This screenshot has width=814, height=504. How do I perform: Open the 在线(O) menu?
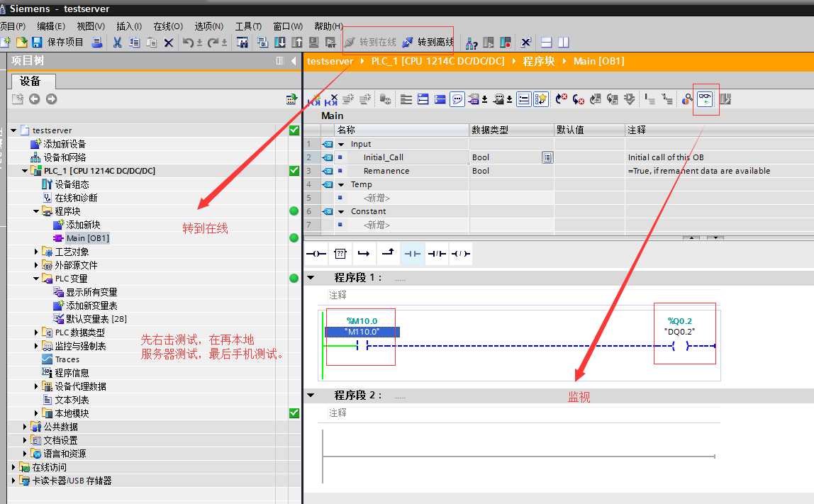click(167, 26)
